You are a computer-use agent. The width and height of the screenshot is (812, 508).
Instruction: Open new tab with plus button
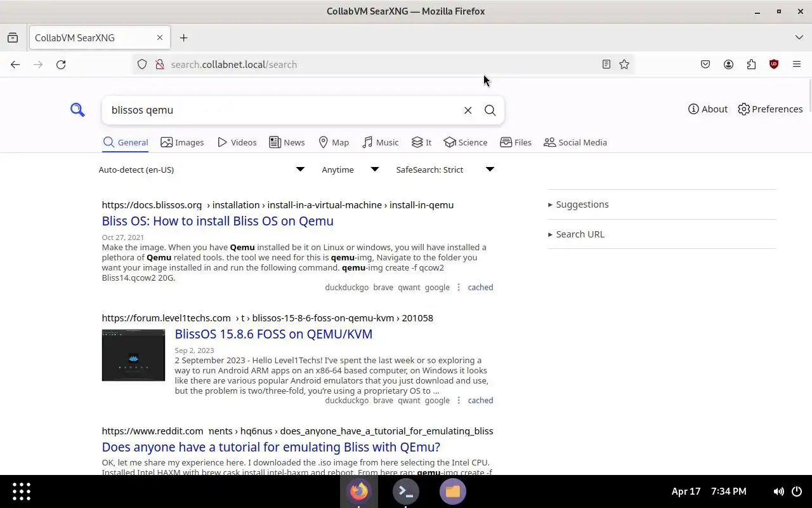pyautogui.click(x=183, y=37)
